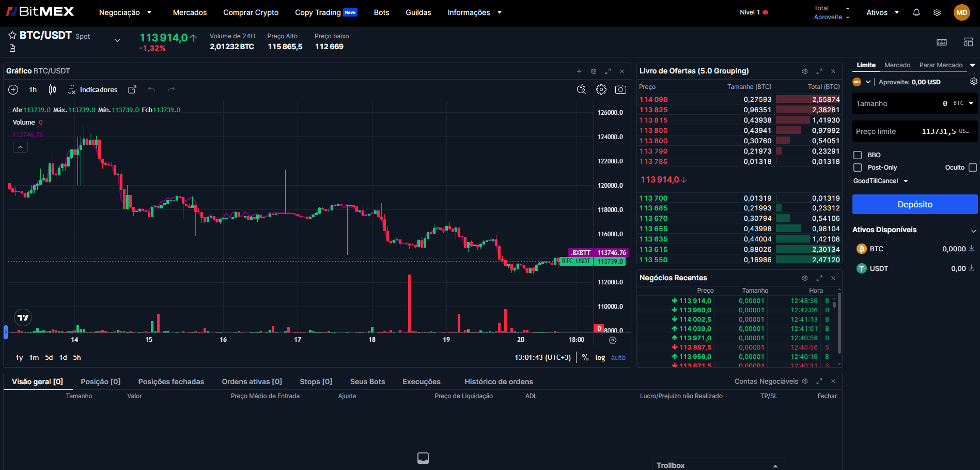Set chart range to 5d
The height and width of the screenshot is (470, 980).
(x=49, y=357)
